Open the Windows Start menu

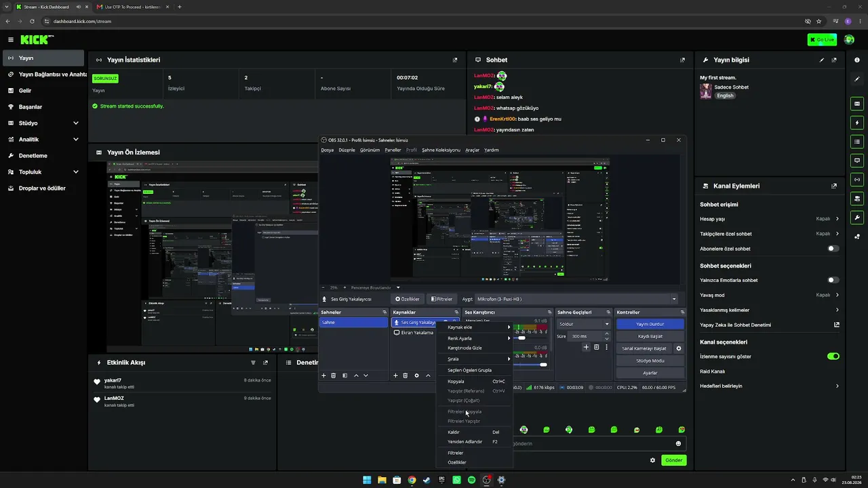[x=367, y=480]
